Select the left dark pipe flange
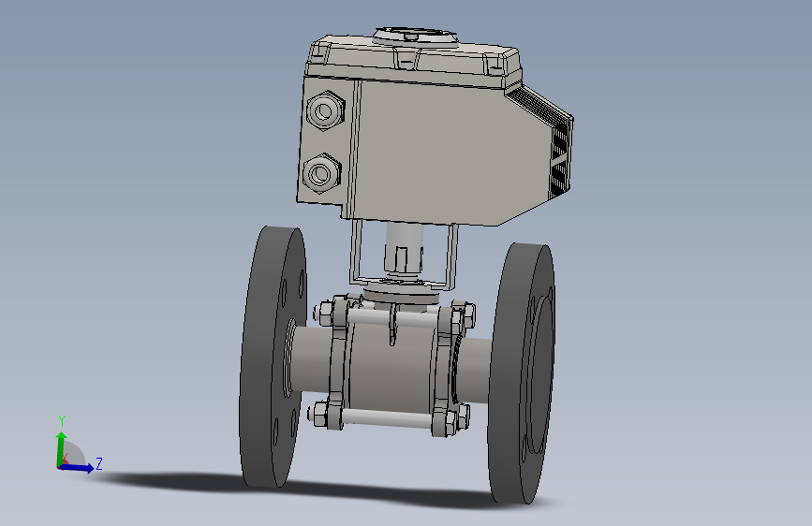The height and width of the screenshot is (526, 812). coord(273,358)
